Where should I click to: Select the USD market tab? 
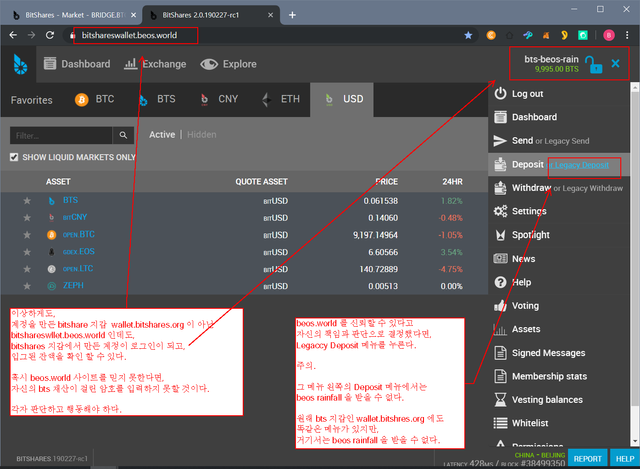(342, 100)
